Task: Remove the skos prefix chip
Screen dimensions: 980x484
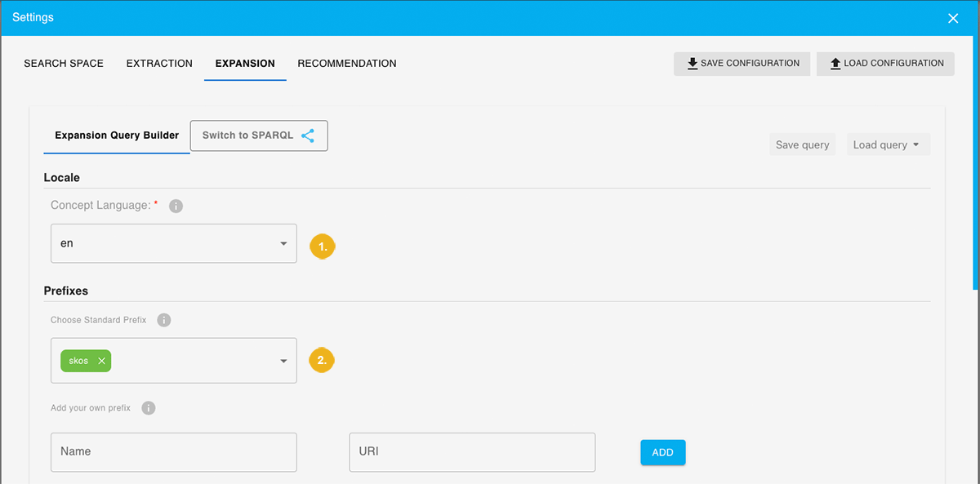Action: pos(101,360)
